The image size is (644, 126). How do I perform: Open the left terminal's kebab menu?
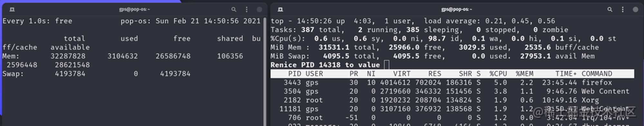(x=247, y=10)
